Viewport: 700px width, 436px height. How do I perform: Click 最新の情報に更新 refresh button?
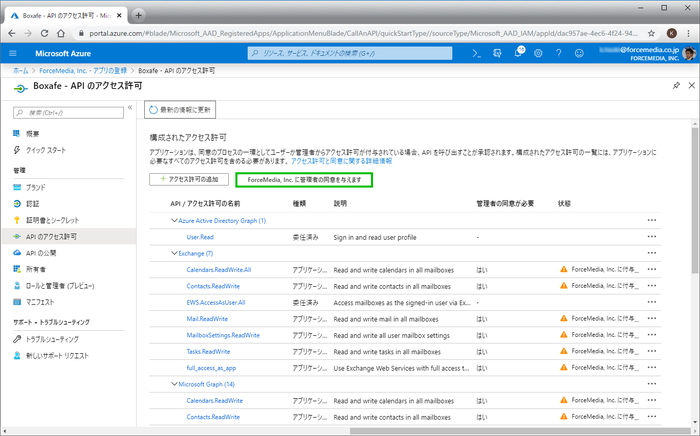tap(180, 110)
